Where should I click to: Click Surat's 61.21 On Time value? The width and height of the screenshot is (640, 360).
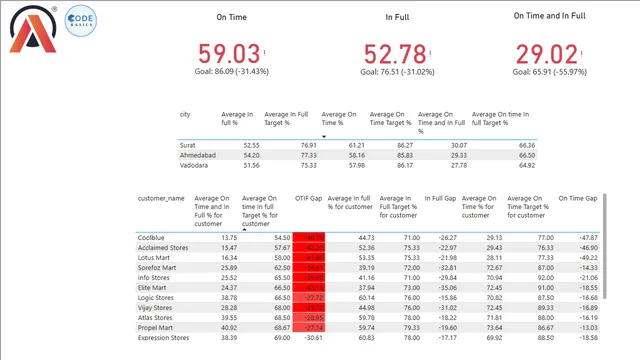click(x=357, y=145)
